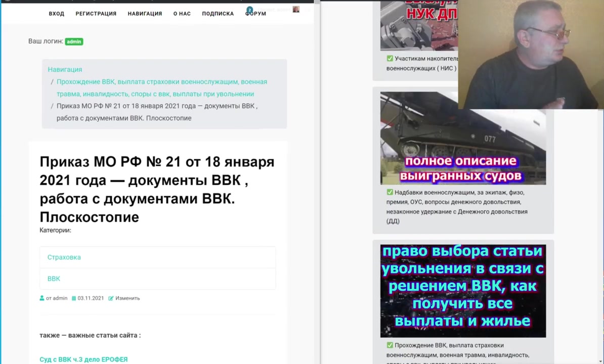Click the Навигация breadcrumb link

65,69
